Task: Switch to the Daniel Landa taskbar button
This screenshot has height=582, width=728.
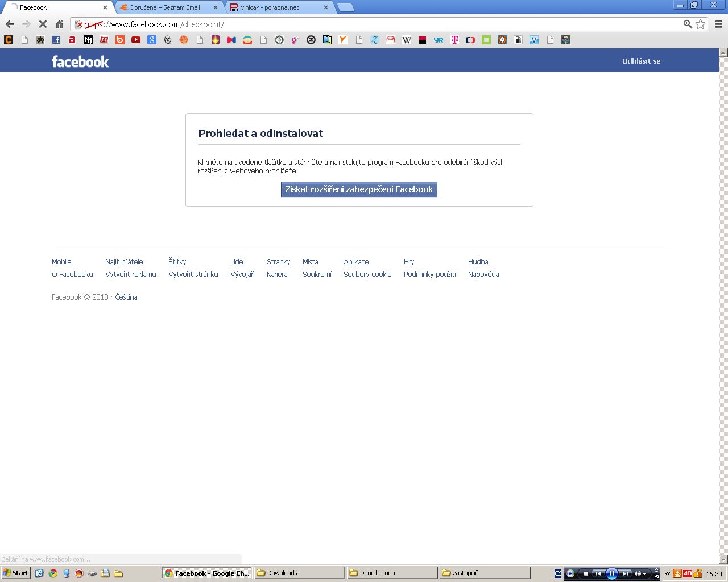Action: (392, 573)
